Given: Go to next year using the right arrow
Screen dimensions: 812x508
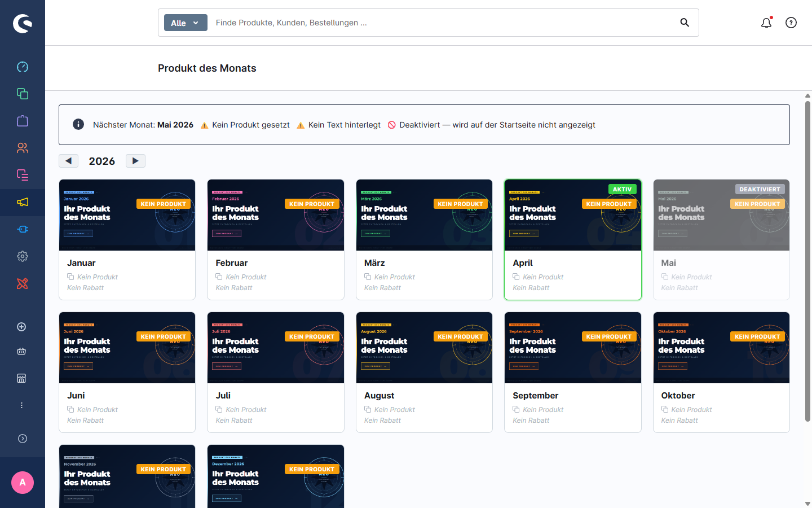Looking at the screenshot, I should tap(135, 160).
